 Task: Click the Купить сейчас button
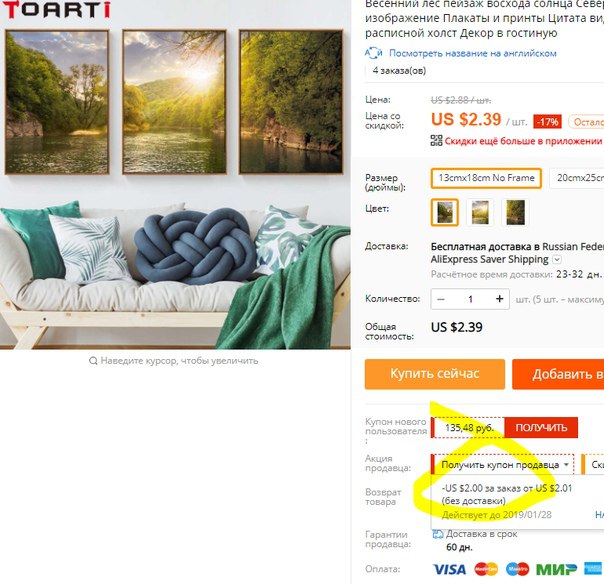tap(435, 374)
